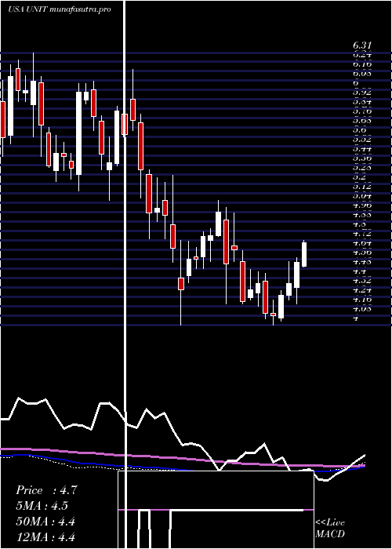Click the rightmost white candlestick

tap(304, 254)
